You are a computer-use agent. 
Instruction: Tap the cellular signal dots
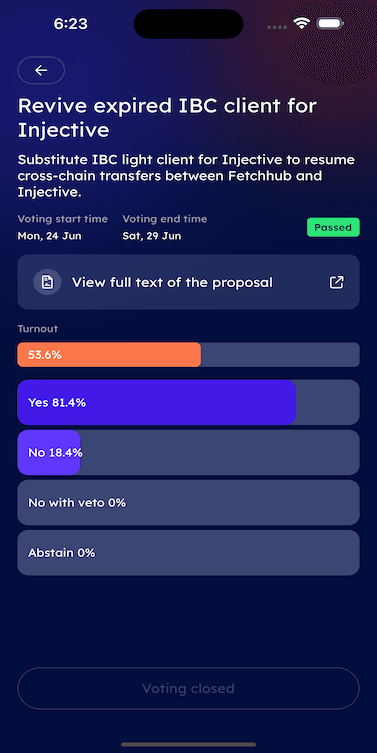[277, 27]
